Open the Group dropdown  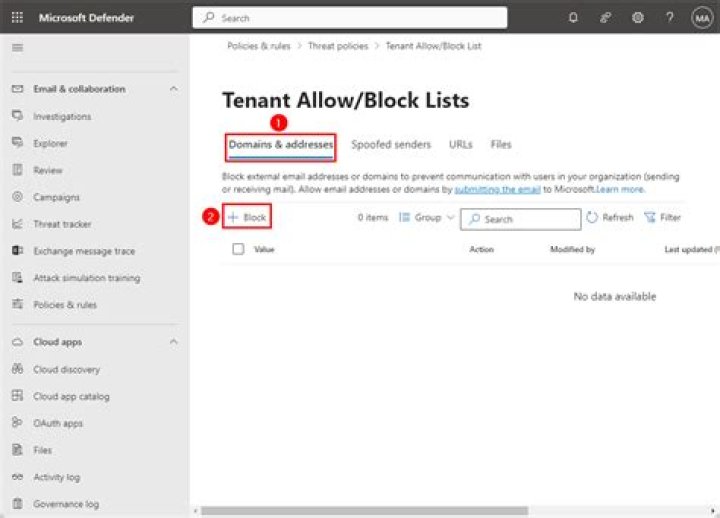427,217
